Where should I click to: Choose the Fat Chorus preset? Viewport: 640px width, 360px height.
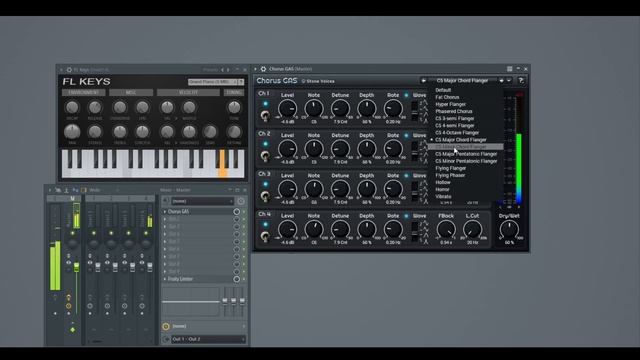[447, 97]
